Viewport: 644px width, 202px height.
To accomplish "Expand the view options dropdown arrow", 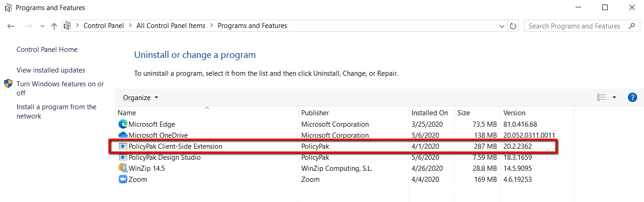I will pyautogui.click(x=614, y=97).
